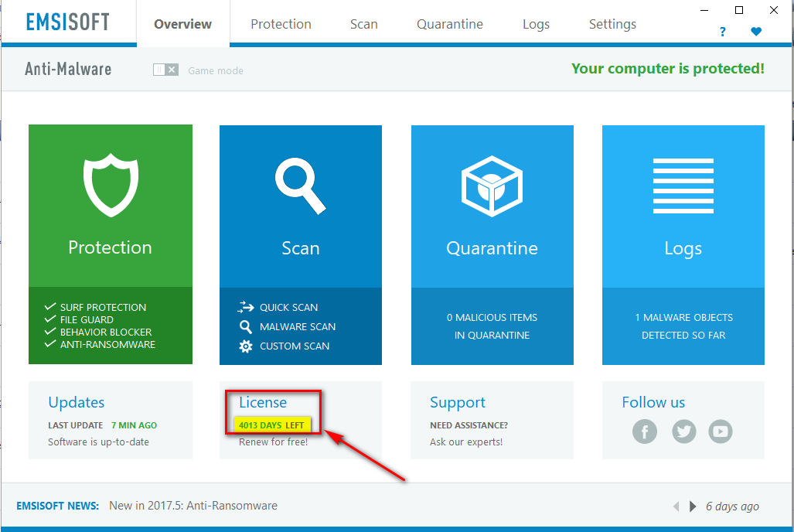
Task: Go to the Quarantine tab
Action: coord(450,24)
